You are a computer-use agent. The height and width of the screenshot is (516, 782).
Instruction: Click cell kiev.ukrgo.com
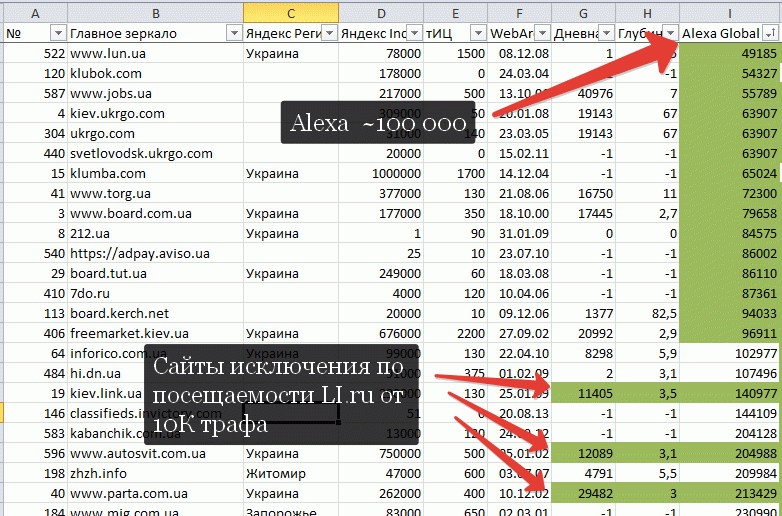point(156,113)
